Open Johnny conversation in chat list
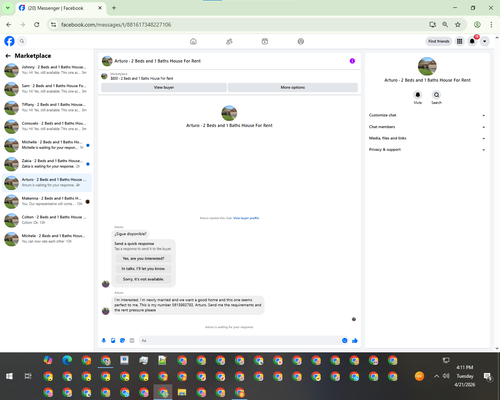Viewport: 500px width, 400px height. click(x=47, y=70)
